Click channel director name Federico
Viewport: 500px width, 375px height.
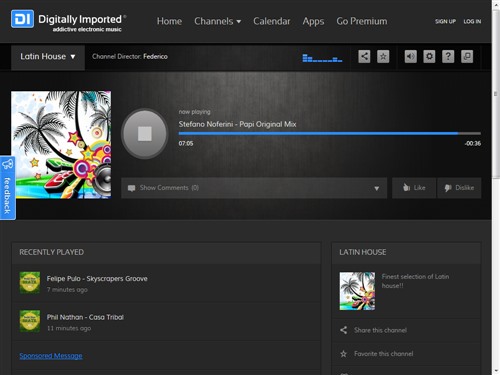(155, 57)
